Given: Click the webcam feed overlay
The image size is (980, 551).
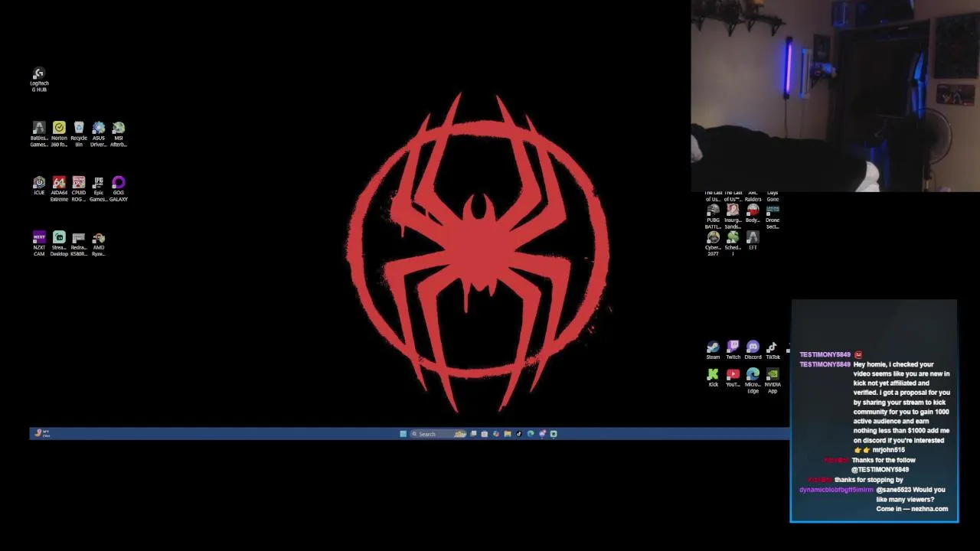Looking at the screenshot, I should tap(835, 96).
